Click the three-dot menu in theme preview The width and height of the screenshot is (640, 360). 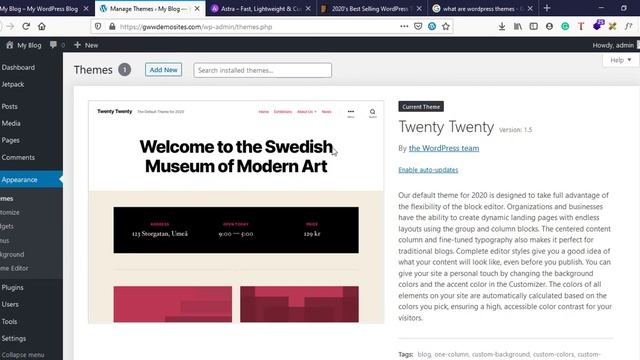(351, 113)
